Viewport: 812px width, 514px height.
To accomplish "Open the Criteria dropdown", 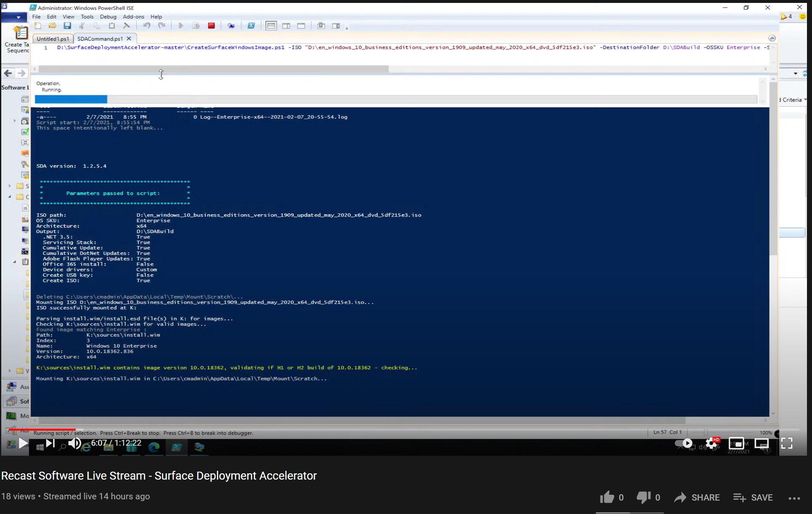I will pos(793,100).
